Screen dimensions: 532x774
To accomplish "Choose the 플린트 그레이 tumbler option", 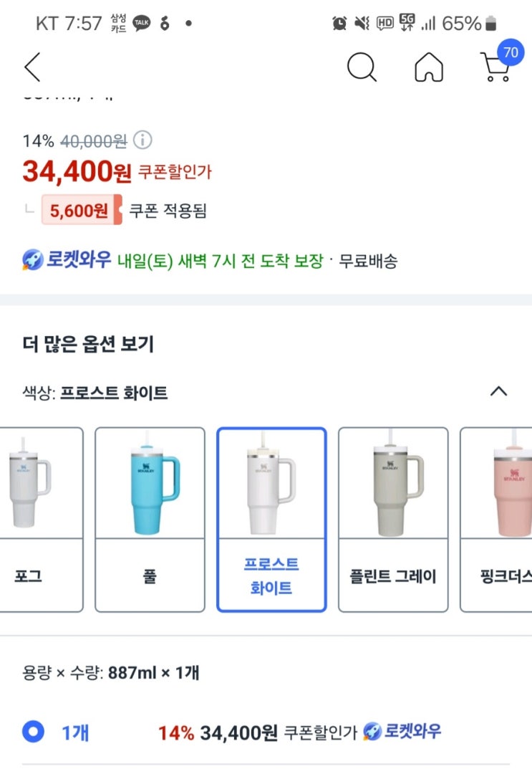I will click(x=393, y=520).
